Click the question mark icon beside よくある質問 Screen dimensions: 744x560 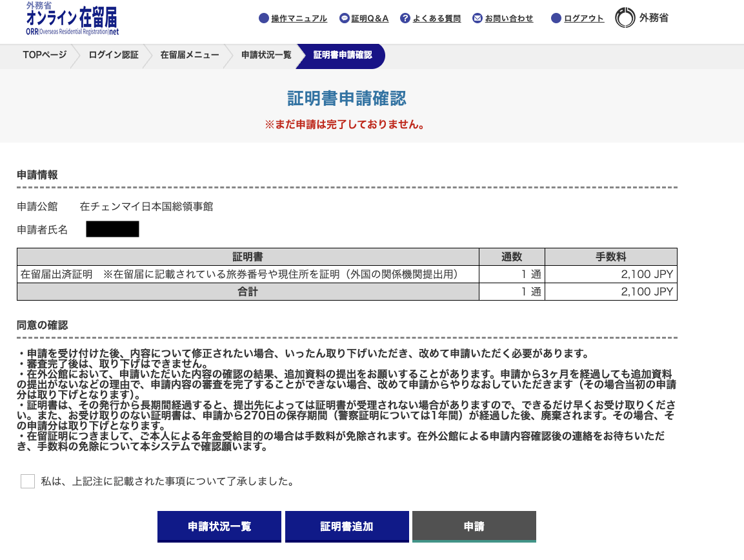point(405,19)
